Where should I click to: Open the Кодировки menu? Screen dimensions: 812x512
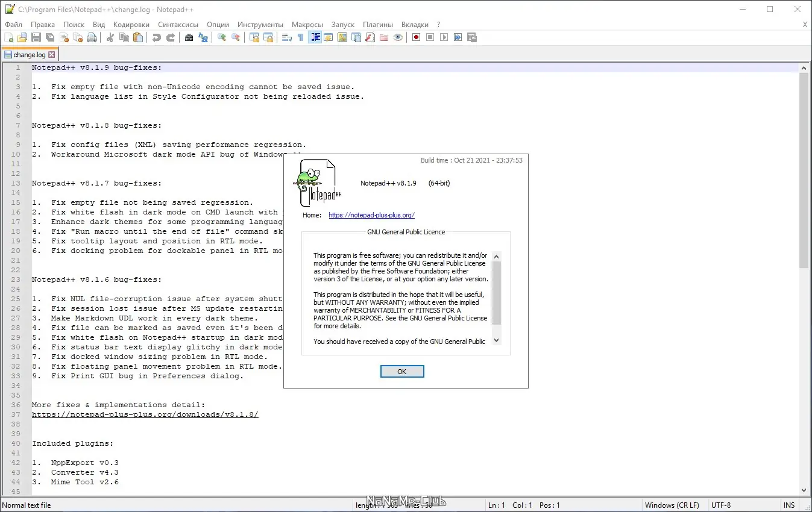131,25
